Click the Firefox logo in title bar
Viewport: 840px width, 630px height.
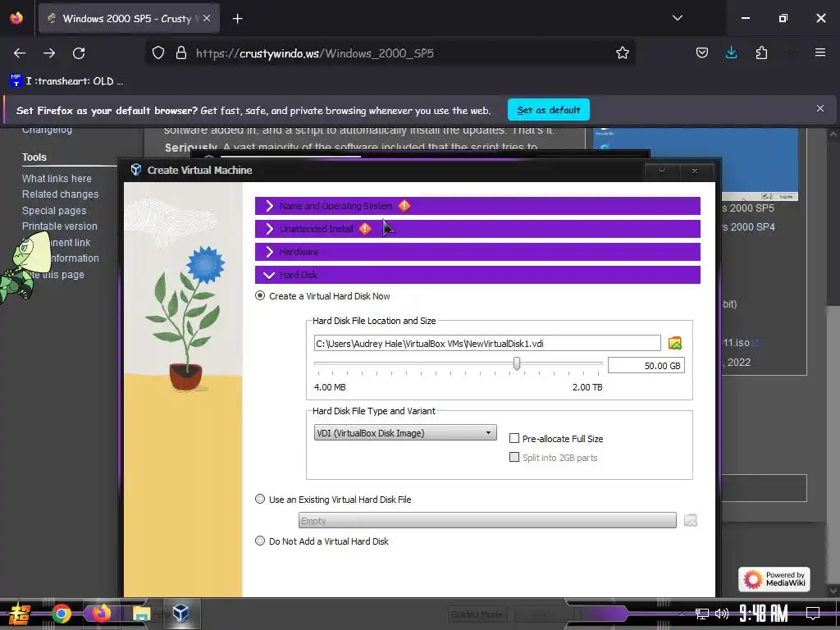(x=16, y=18)
